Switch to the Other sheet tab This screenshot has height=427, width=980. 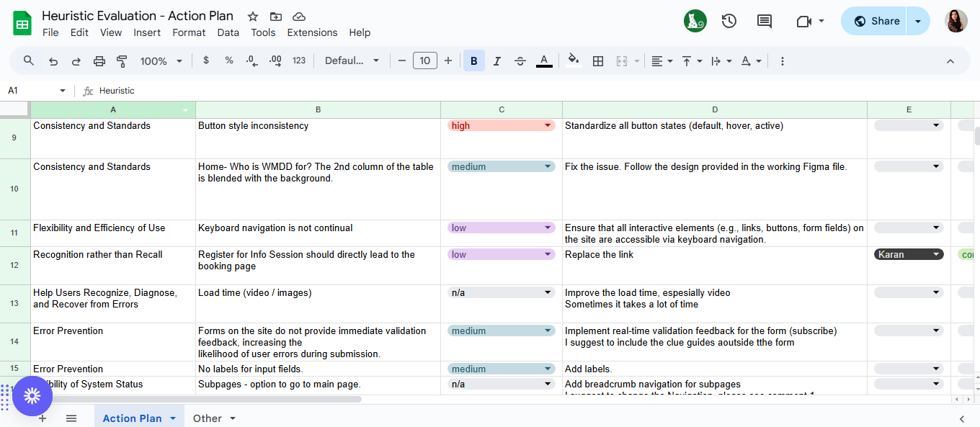[213, 418]
